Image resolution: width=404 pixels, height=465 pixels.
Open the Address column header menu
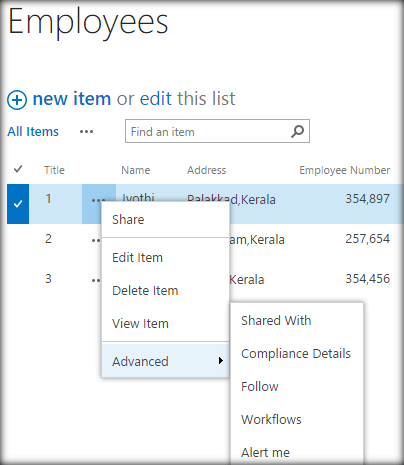coord(206,170)
